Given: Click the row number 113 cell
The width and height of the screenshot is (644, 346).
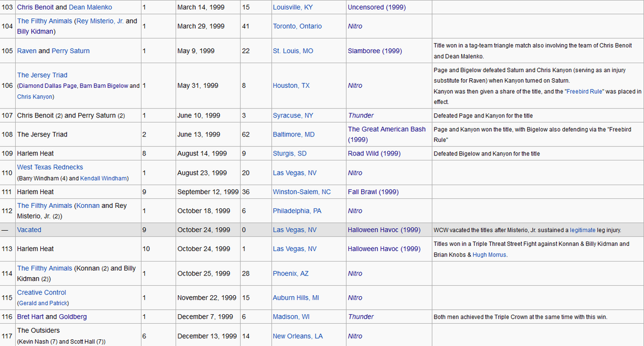Looking at the screenshot, I should [x=7, y=249].
